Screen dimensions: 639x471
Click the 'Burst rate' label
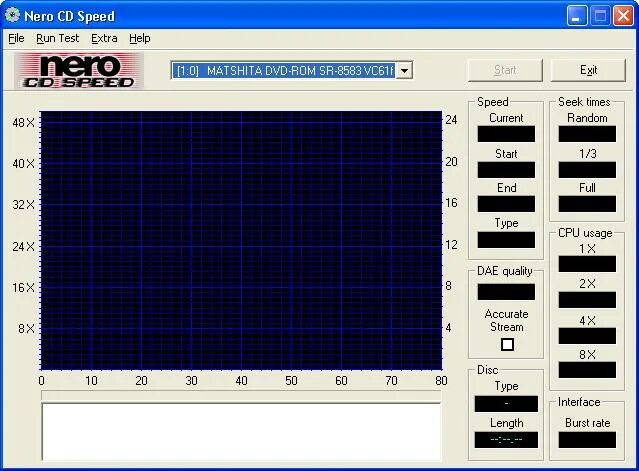(587, 423)
